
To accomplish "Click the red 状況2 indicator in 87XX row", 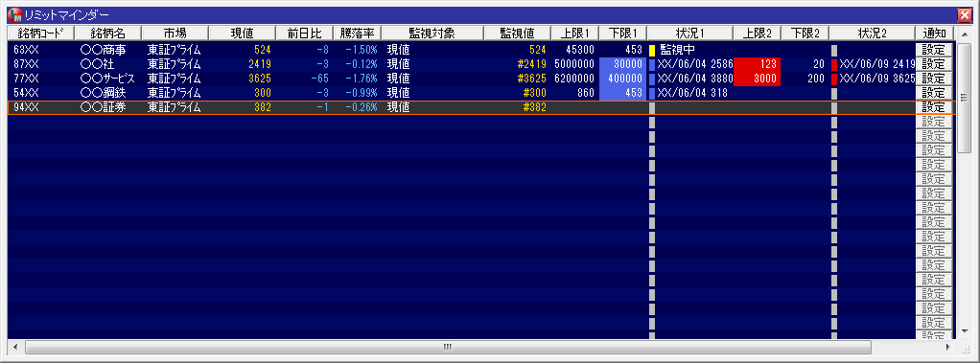I will [x=833, y=64].
